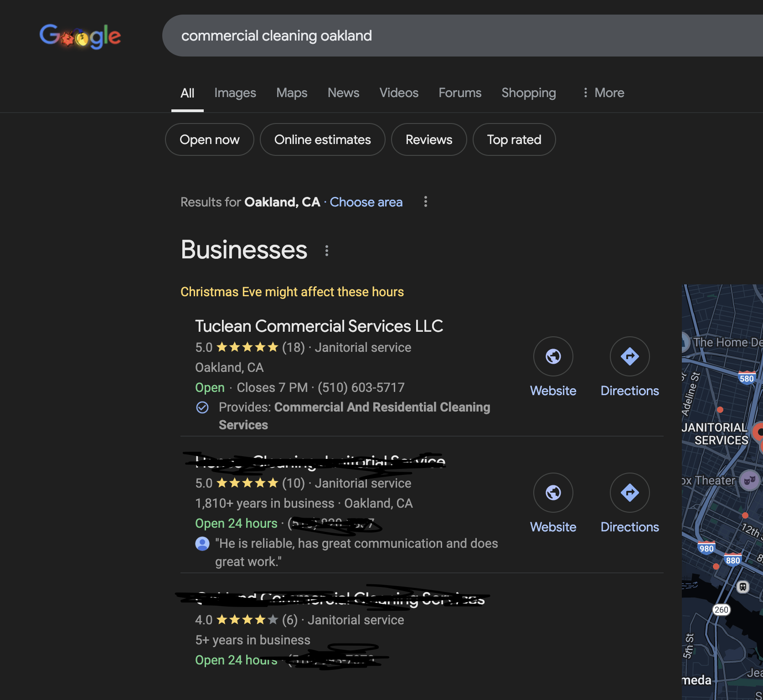Click the I-980 shield on the map
Image resolution: width=763 pixels, height=700 pixels.
[x=706, y=548]
